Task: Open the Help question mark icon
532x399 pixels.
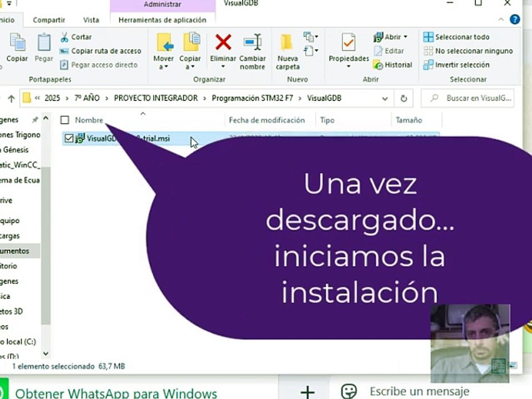Action: pos(515,20)
